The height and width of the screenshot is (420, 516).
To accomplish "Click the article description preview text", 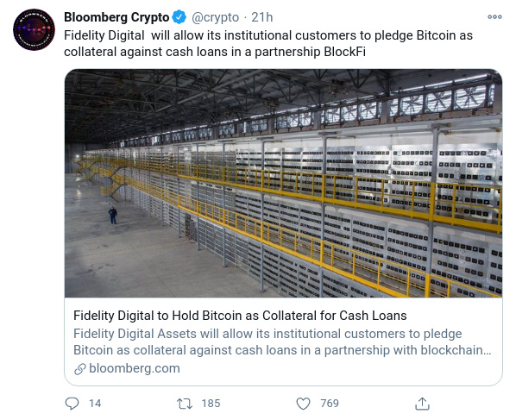I will [x=282, y=342].
